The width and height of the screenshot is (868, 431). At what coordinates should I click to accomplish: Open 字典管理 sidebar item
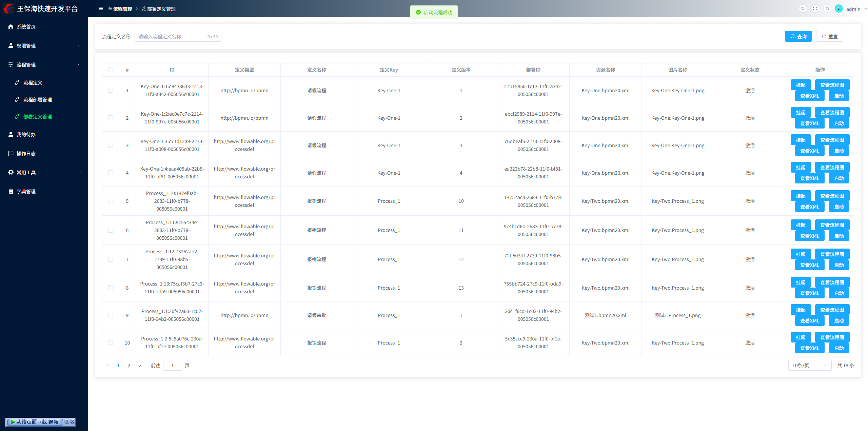26,192
